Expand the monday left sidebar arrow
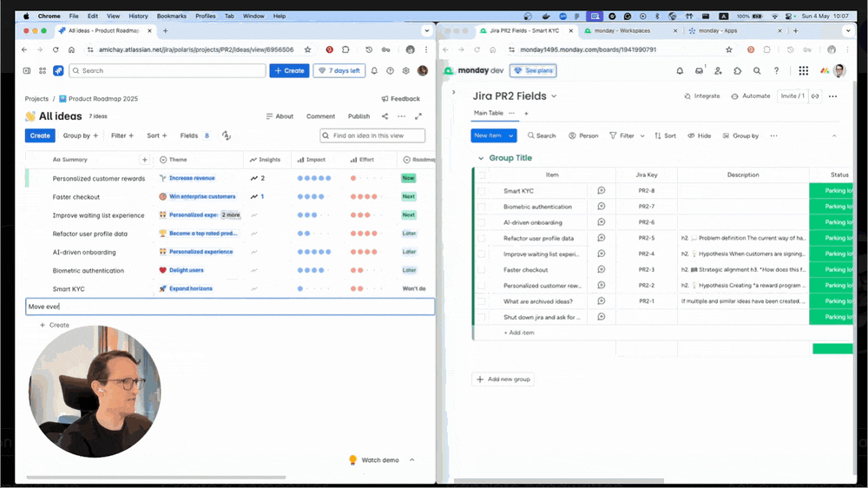 pyautogui.click(x=453, y=93)
